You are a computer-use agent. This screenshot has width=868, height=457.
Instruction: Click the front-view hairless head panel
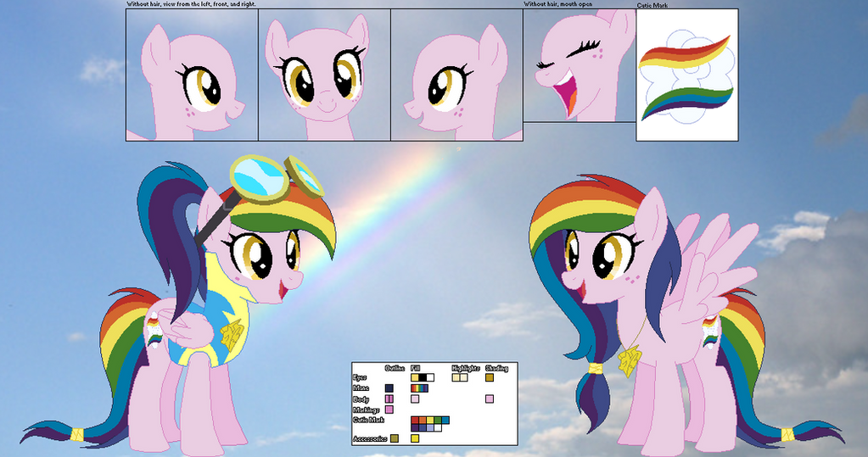pyautogui.click(x=324, y=75)
